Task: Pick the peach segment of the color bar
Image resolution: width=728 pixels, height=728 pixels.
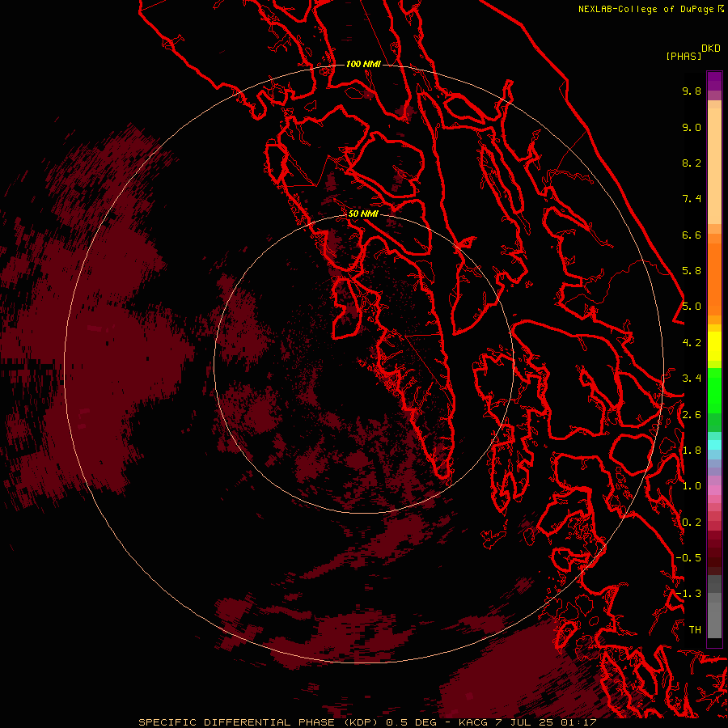Action: pos(714,166)
